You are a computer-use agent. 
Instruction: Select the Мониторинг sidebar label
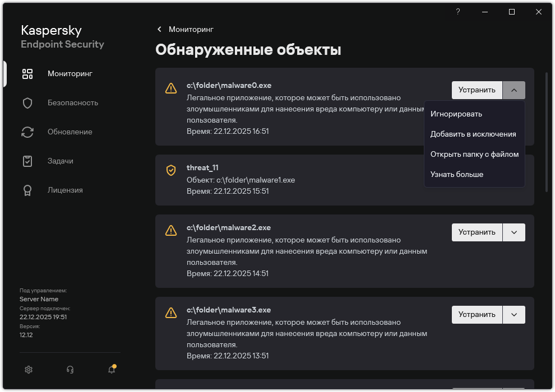70,73
